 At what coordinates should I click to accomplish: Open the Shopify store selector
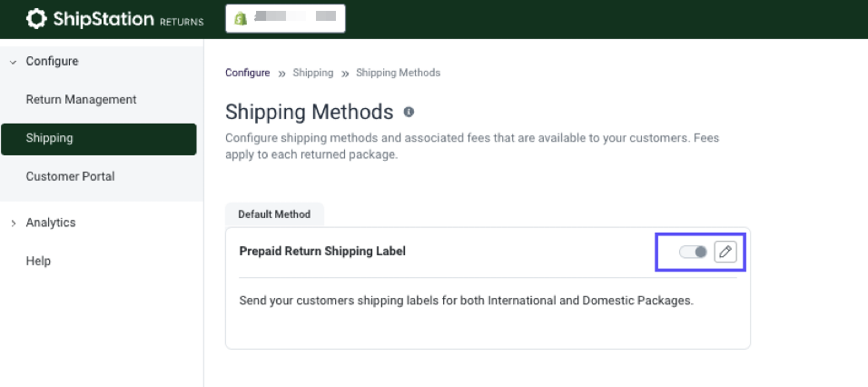coord(285,18)
